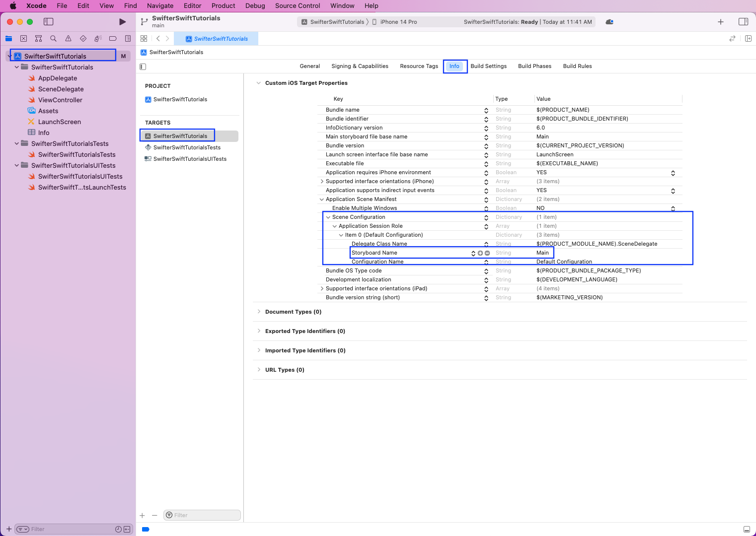Viewport: 756px width, 536px height.
Task: Open the Report navigator
Action: click(x=128, y=39)
